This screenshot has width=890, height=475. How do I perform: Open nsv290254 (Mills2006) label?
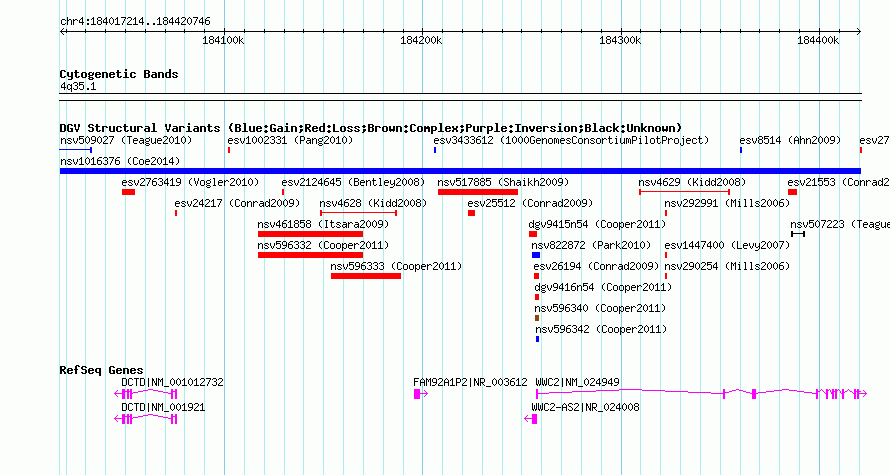(727, 266)
